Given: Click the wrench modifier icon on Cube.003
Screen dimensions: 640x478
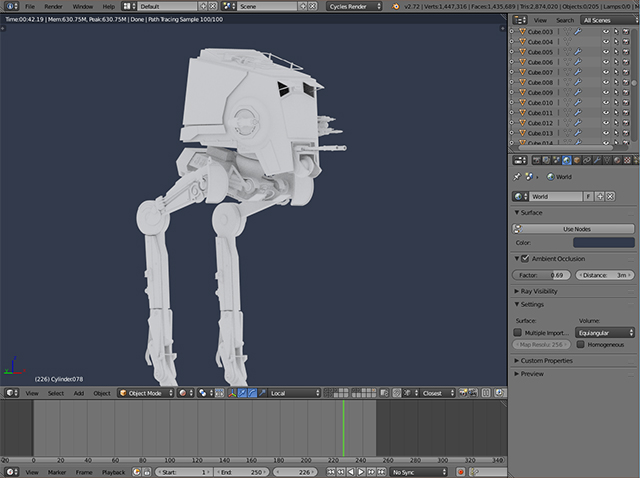Looking at the screenshot, I should coord(579,31).
